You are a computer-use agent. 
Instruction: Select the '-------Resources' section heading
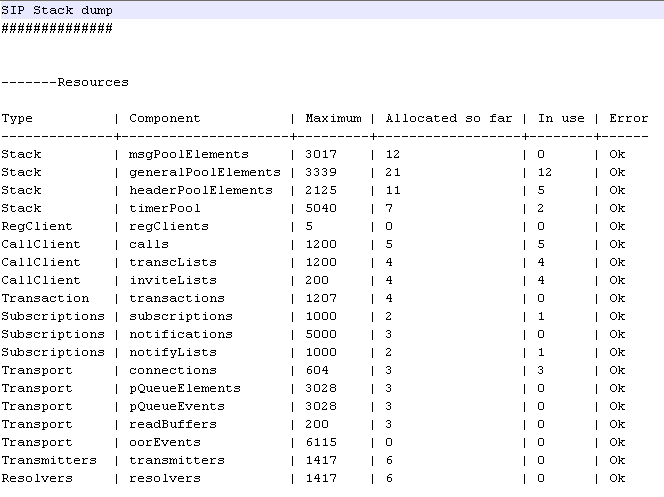click(65, 82)
